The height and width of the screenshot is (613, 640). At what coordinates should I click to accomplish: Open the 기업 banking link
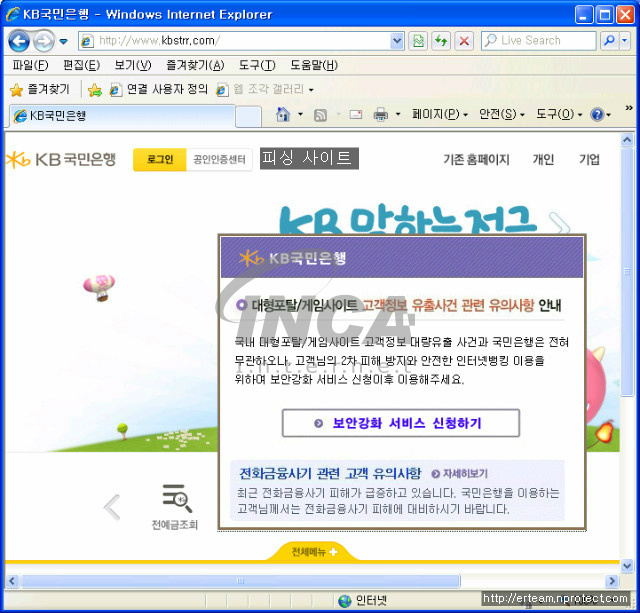(589, 160)
